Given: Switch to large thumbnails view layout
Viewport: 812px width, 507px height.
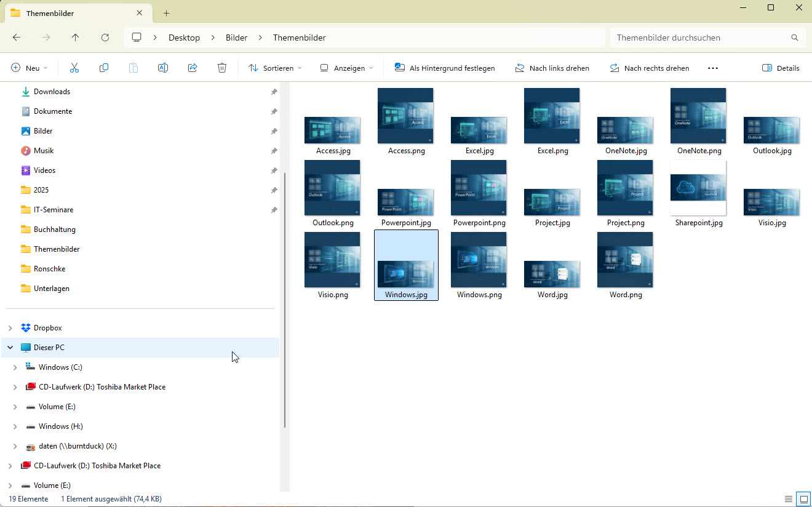Looking at the screenshot, I should 803,498.
